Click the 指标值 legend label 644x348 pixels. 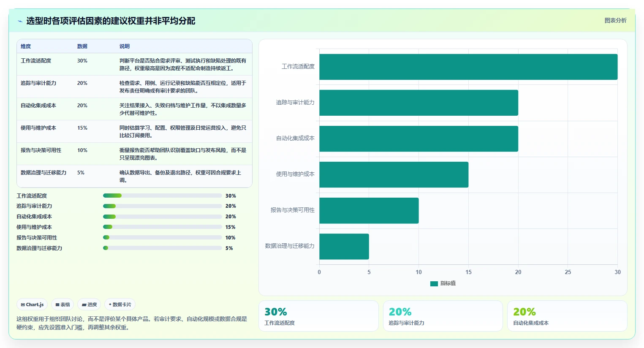(448, 283)
